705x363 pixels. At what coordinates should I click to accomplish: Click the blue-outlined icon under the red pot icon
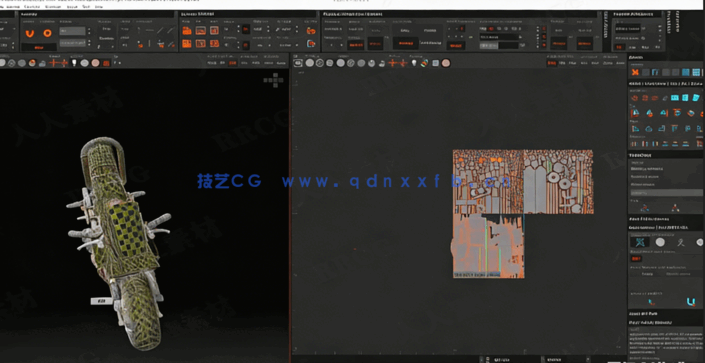click(311, 44)
